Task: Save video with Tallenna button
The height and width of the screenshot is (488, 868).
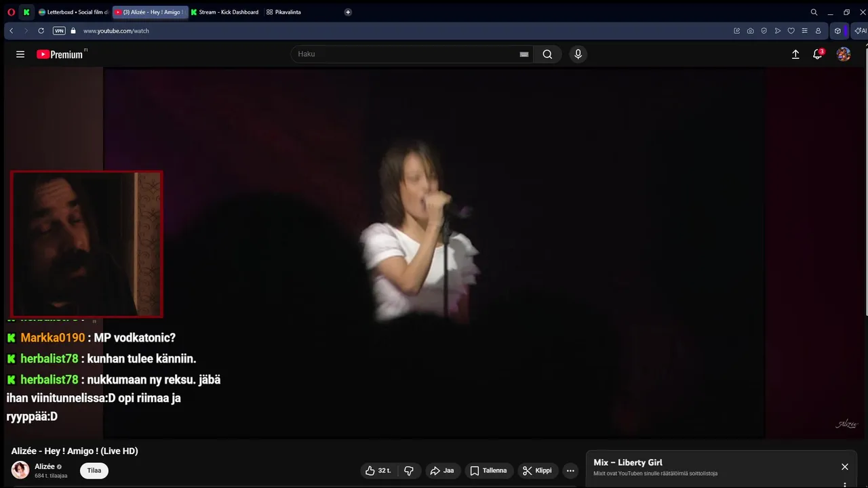Action: [489, 470]
